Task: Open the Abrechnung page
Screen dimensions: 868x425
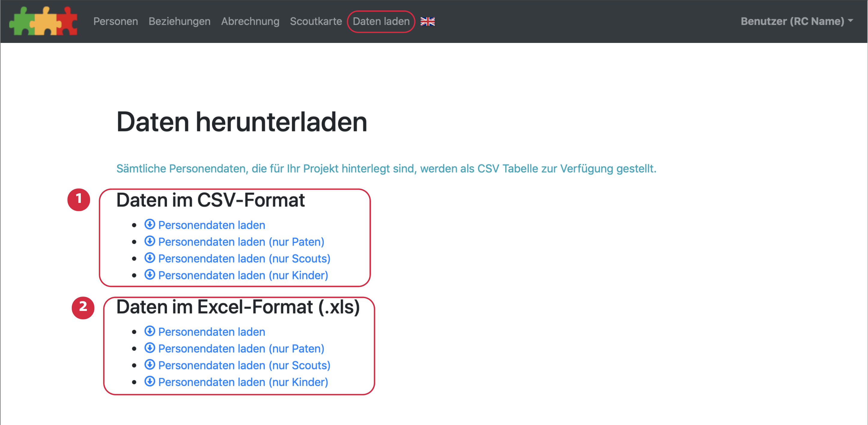Action: [x=250, y=21]
